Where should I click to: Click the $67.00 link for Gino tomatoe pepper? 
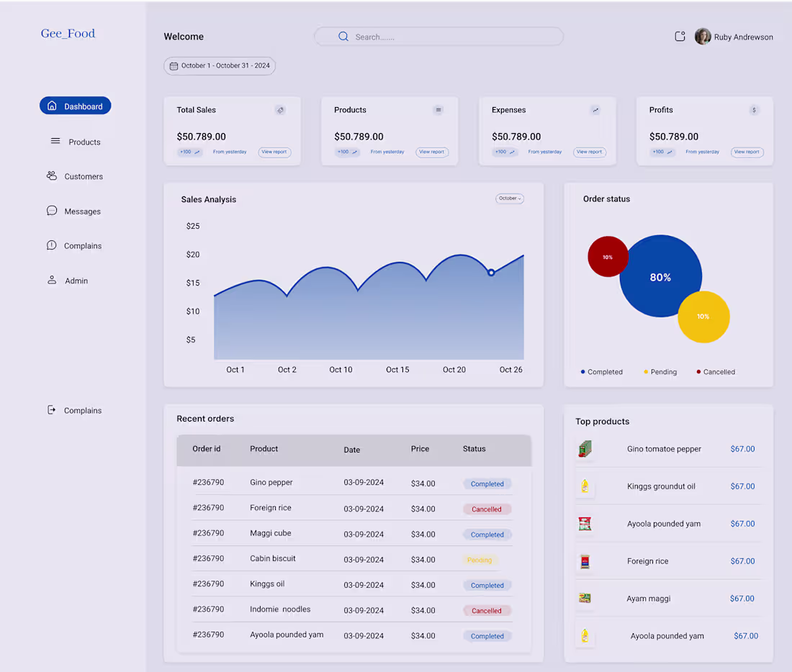pos(742,448)
